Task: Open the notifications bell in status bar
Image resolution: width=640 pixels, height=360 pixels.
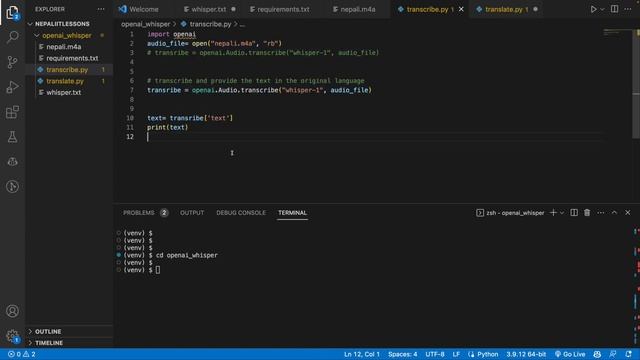Action: pyautogui.click(x=628, y=354)
